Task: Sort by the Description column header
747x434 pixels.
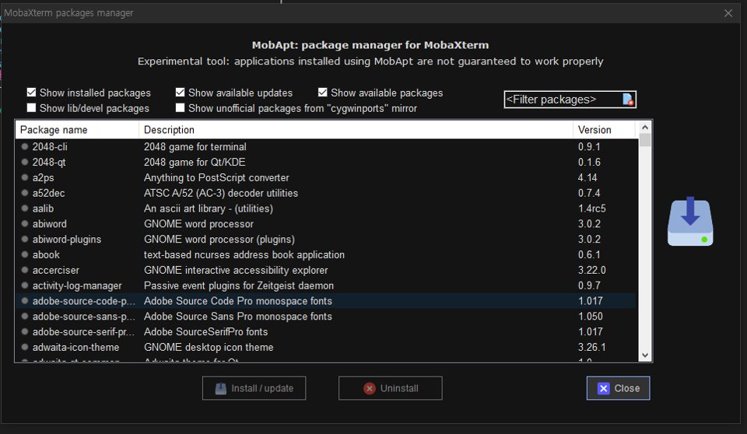Action: [355, 130]
